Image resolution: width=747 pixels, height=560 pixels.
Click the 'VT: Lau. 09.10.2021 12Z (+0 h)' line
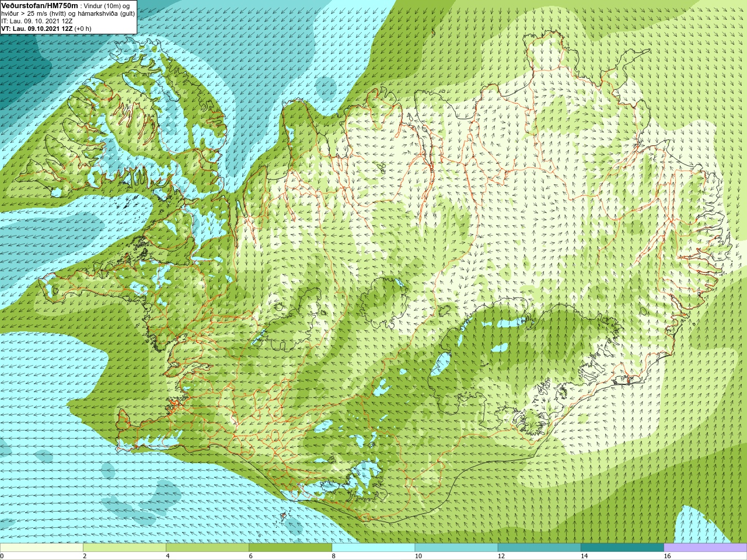click(x=46, y=29)
